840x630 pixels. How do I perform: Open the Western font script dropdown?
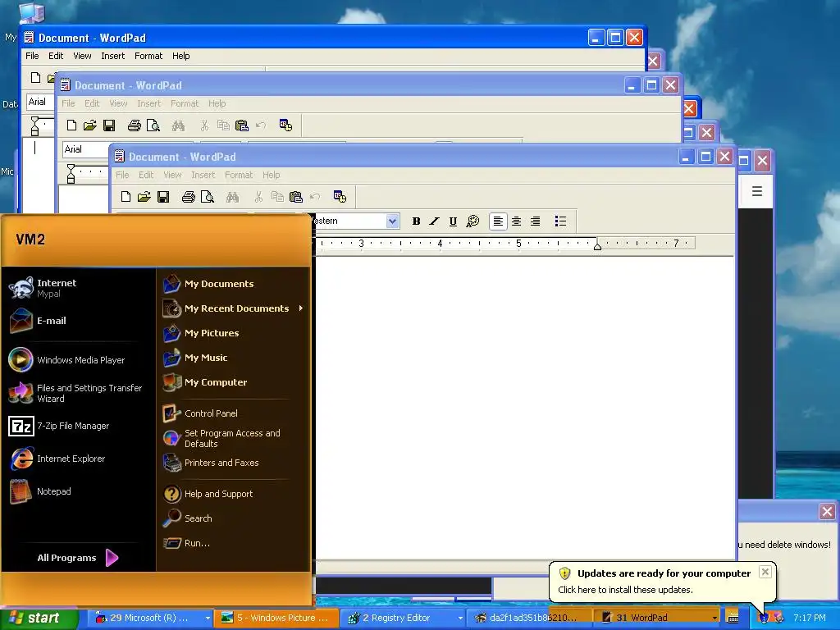point(392,221)
